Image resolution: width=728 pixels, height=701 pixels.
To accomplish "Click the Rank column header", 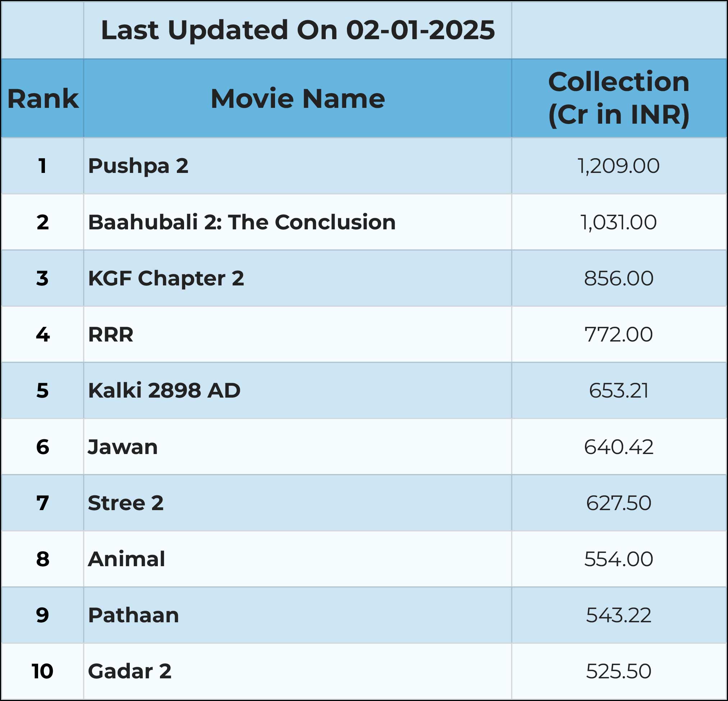I will [x=42, y=98].
